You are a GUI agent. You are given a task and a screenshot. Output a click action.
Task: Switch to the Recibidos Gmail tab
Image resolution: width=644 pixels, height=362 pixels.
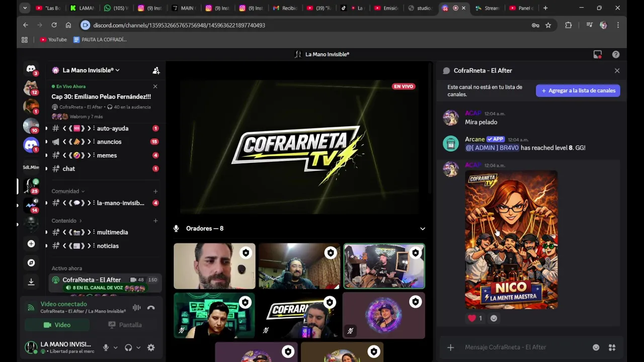[x=285, y=8]
